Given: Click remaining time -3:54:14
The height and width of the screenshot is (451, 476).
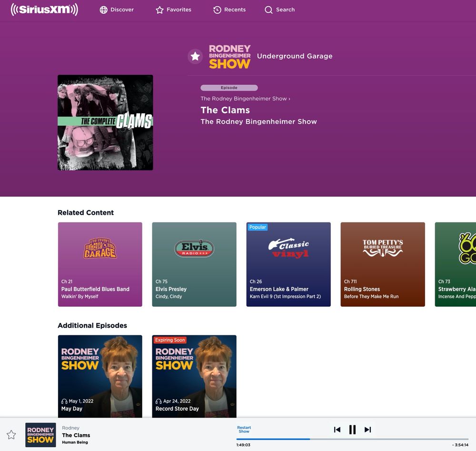Looking at the screenshot, I should click(x=460, y=445).
